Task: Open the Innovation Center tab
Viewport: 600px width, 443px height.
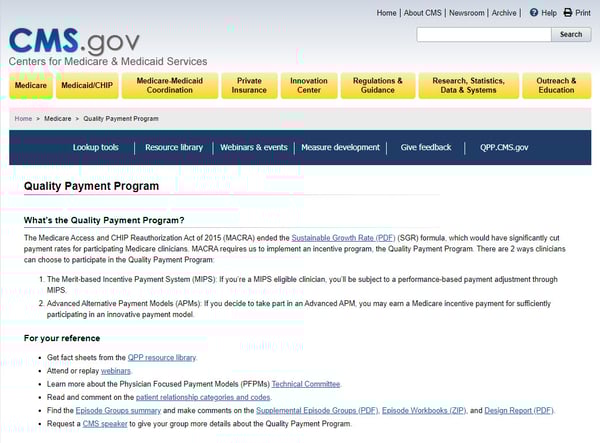Action: point(309,85)
